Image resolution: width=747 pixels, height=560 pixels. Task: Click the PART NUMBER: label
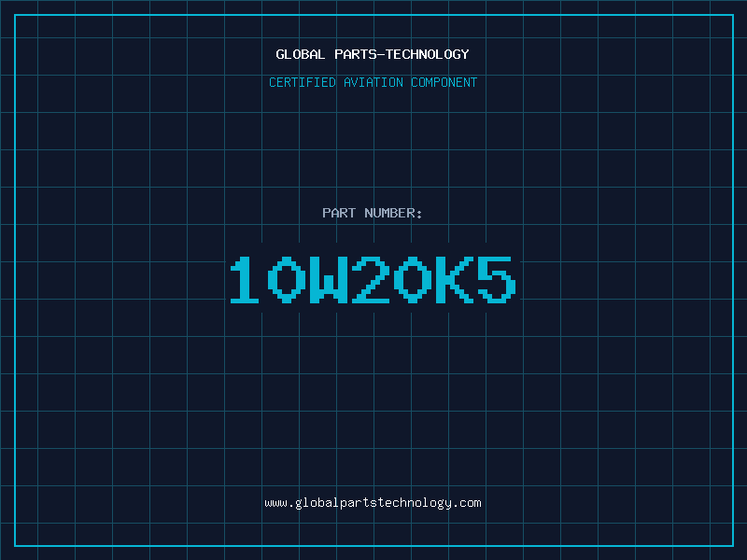(x=372, y=213)
